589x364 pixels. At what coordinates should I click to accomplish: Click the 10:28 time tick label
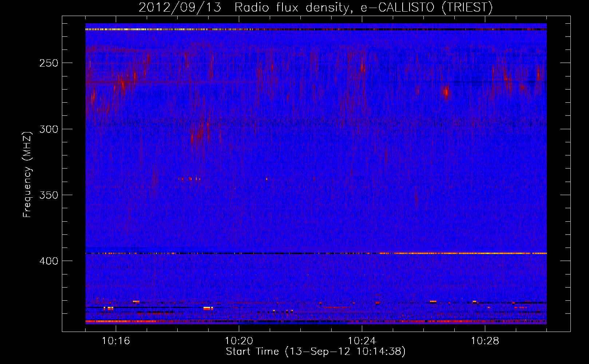[x=485, y=341]
